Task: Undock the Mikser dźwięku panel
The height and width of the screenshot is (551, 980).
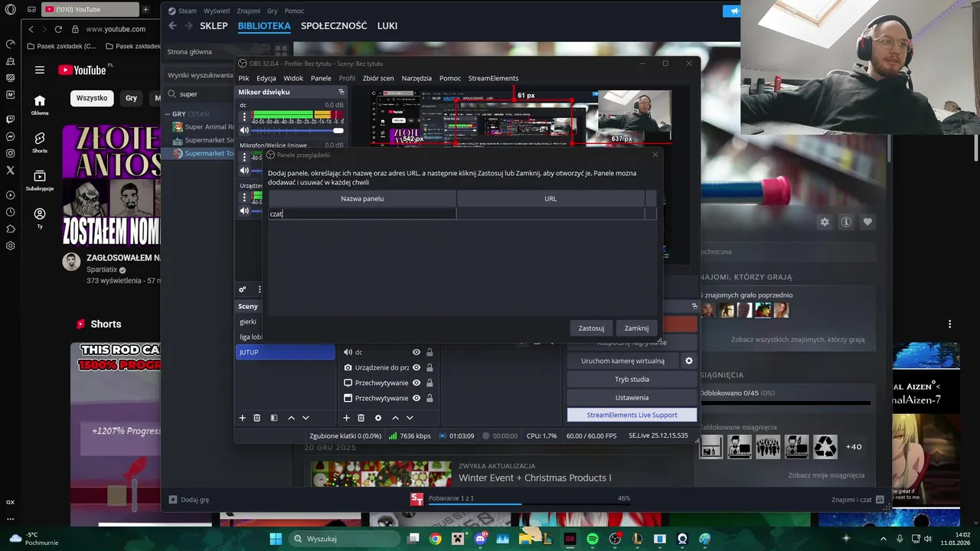Action: click(x=341, y=92)
